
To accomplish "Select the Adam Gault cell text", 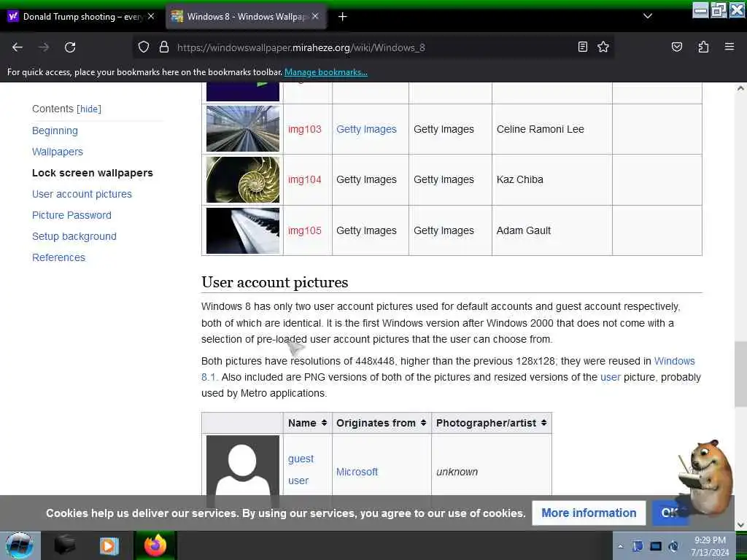I will 524,231.
